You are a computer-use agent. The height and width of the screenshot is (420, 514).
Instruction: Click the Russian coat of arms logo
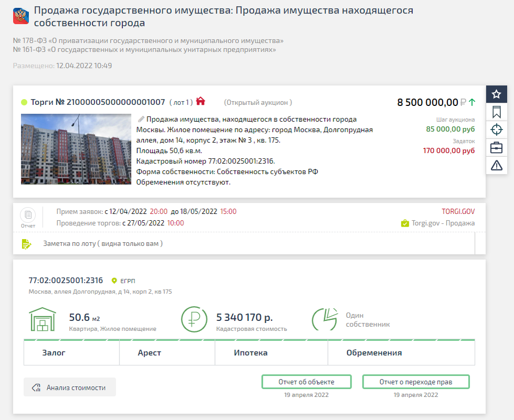click(21, 16)
